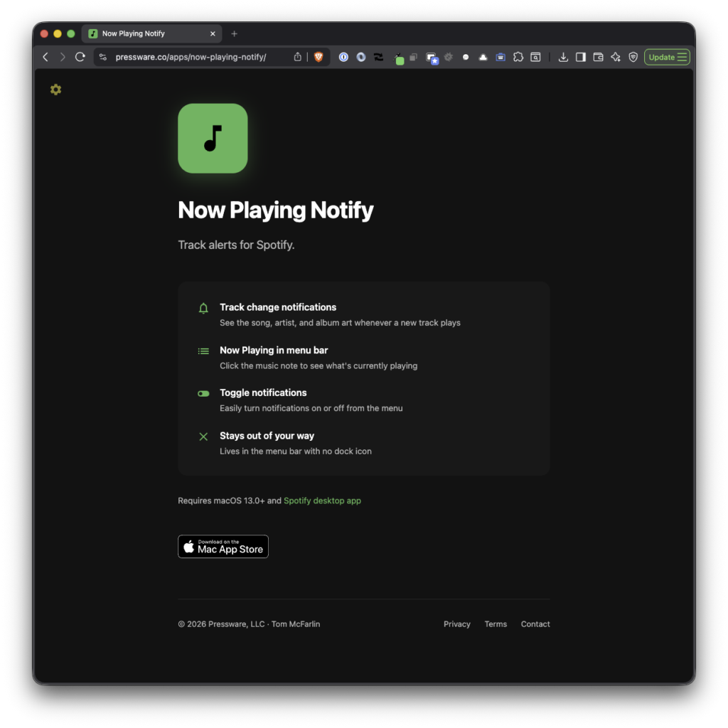
Task: Click the Leo AI sparkle icon
Action: (616, 57)
